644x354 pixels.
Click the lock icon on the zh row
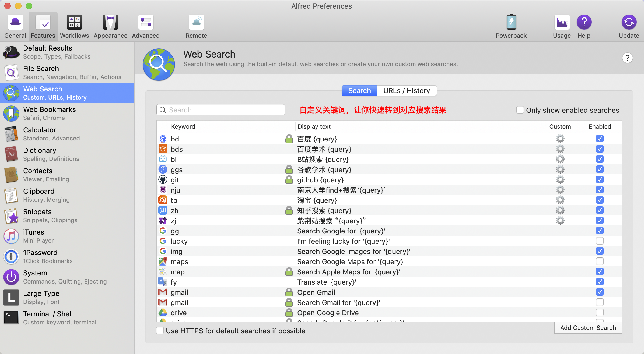click(289, 211)
